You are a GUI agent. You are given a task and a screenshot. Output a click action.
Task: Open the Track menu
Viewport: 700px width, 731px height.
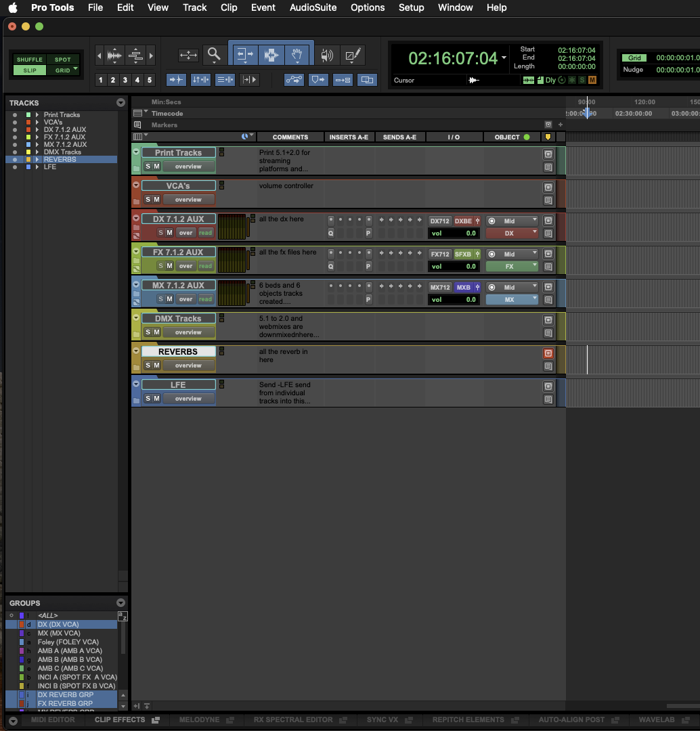pyautogui.click(x=194, y=7)
